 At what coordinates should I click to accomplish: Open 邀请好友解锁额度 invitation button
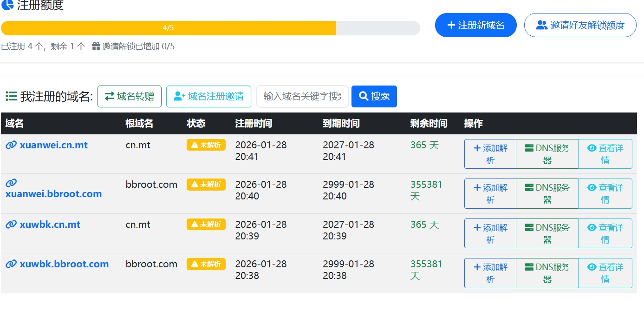pyautogui.click(x=580, y=25)
